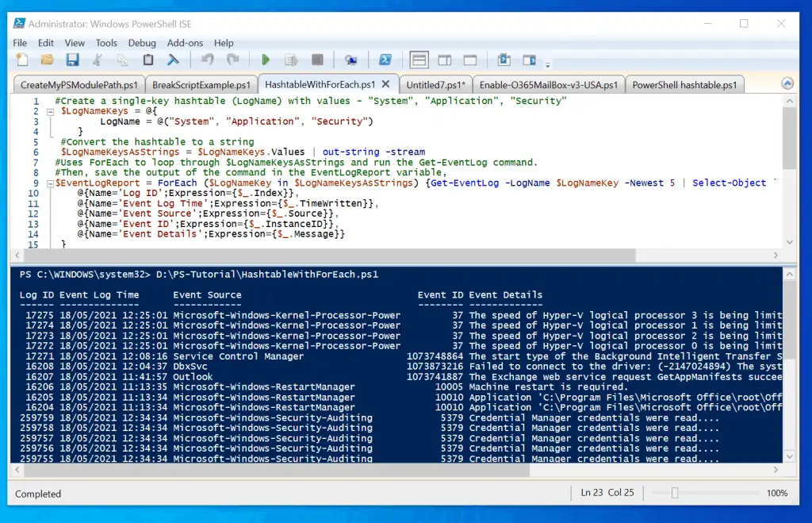
Task: Switch to the PowerShell hashtable.ps1 tab
Action: pyautogui.click(x=684, y=85)
